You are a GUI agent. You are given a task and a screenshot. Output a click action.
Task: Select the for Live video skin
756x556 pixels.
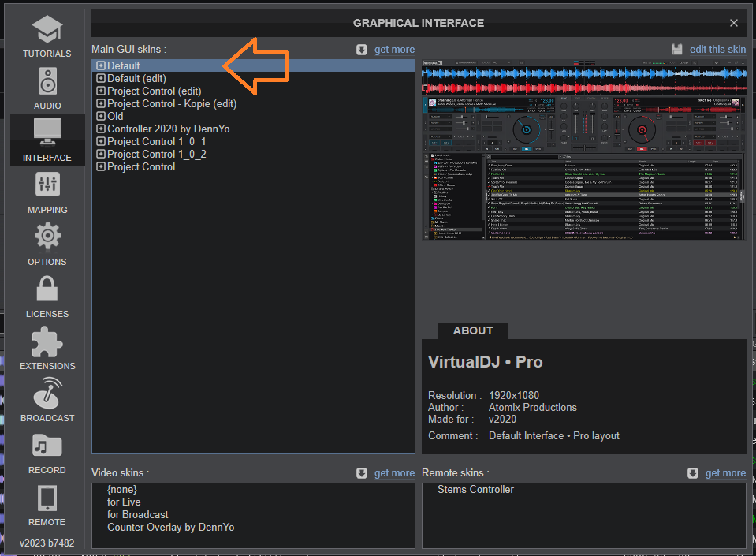(124, 502)
